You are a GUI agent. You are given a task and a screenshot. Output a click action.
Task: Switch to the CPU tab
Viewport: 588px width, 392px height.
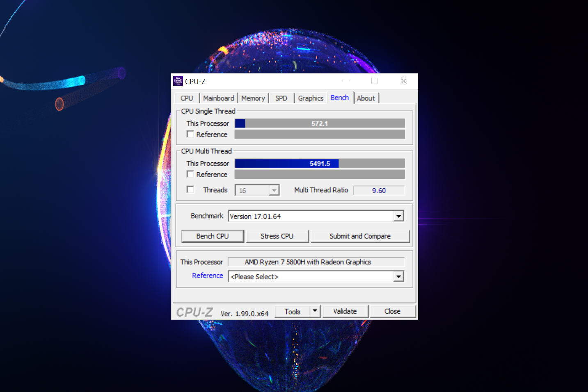(x=187, y=98)
